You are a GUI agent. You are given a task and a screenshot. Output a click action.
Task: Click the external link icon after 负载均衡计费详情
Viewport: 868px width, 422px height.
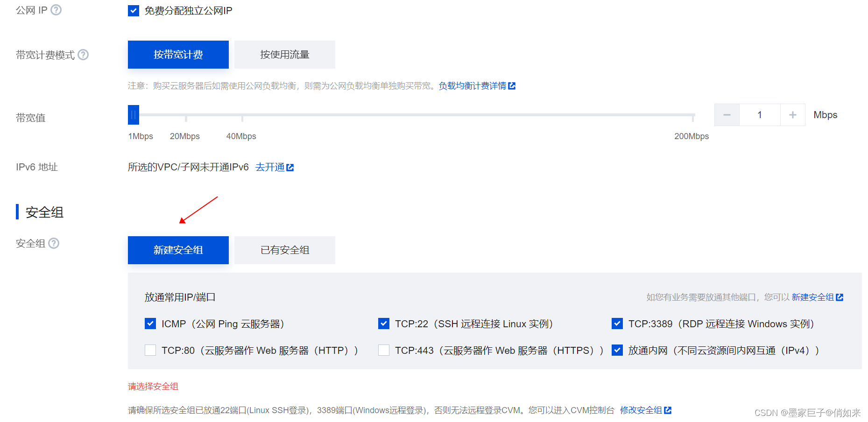(x=513, y=86)
